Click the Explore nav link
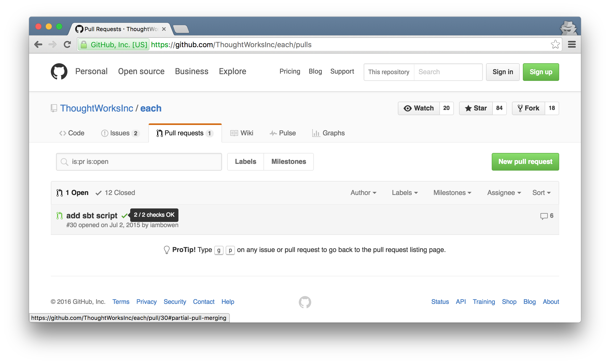The width and height of the screenshot is (610, 364). click(233, 71)
